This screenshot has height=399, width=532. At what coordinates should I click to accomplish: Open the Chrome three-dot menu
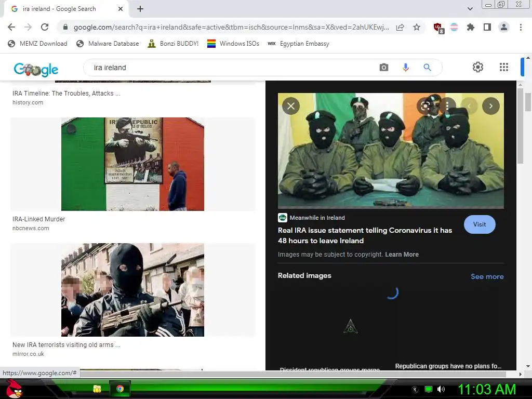click(x=521, y=27)
